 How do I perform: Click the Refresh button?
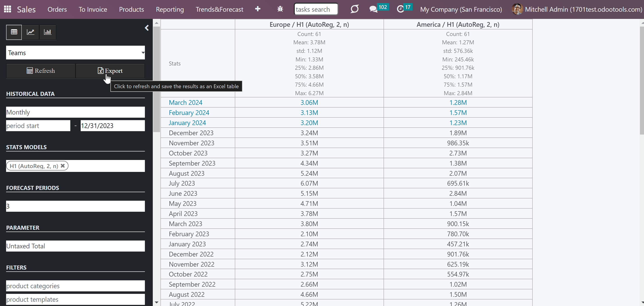point(41,71)
